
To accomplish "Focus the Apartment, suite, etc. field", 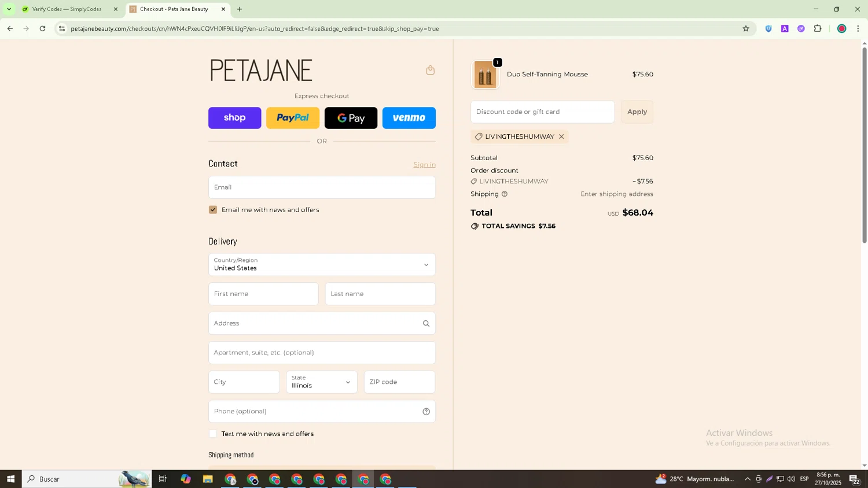I will (x=322, y=353).
